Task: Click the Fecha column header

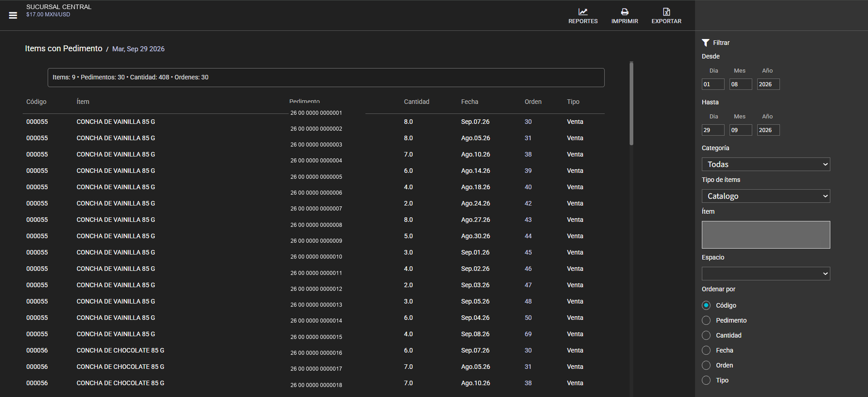Action: [x=469, y=102]
